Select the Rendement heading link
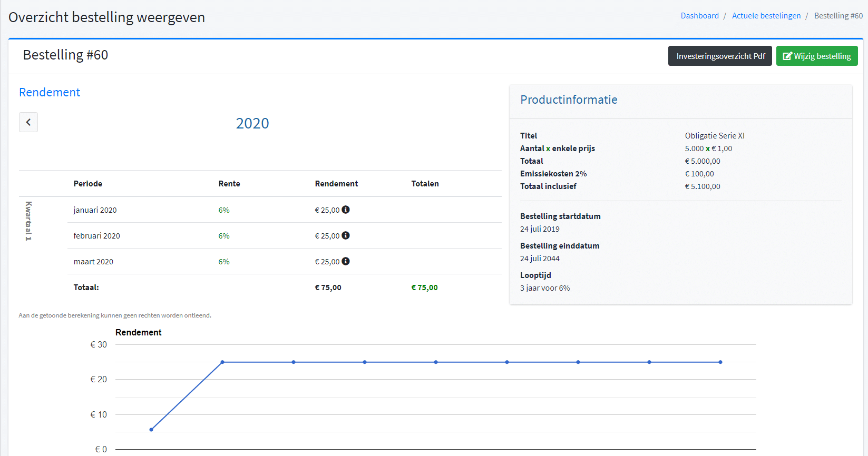This screenshot has height=456, width=868. coord(50,92)
